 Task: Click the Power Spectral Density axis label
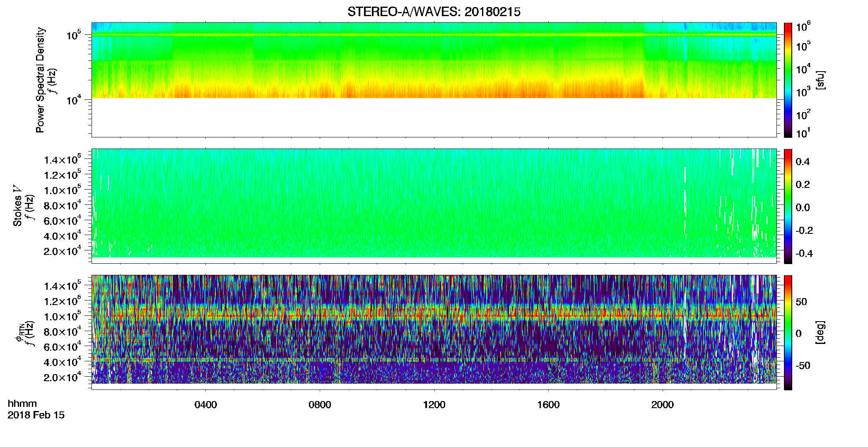[x=40, y=80]
